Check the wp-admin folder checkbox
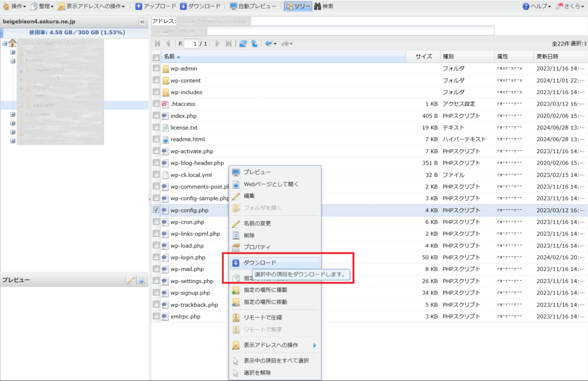 tap(155, 68)
